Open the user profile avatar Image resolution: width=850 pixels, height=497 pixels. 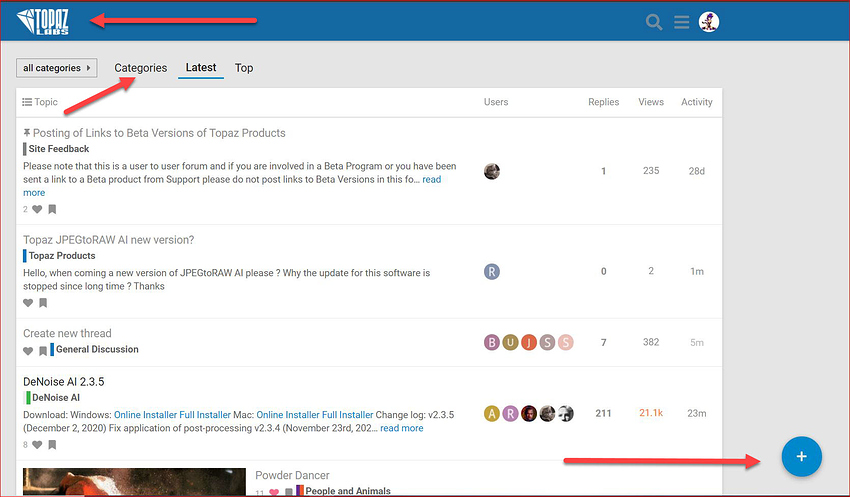pyautogui.click(x=709, y=22)
